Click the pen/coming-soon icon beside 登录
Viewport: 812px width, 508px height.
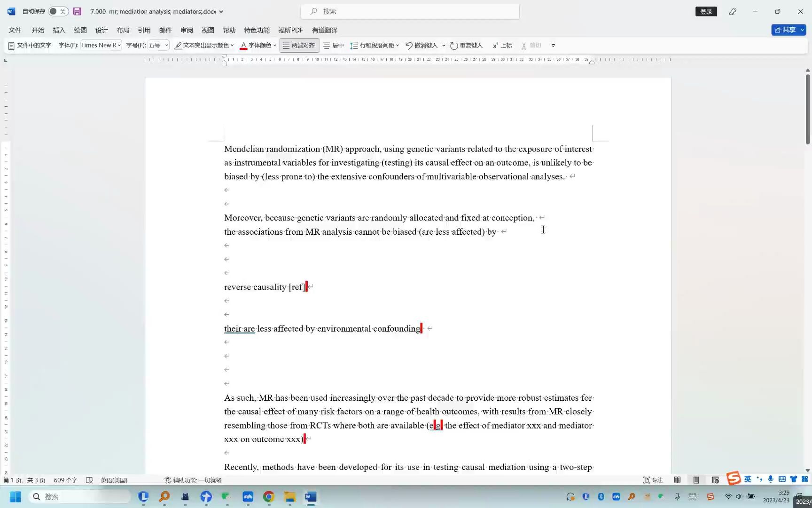(x=733, y=11)
